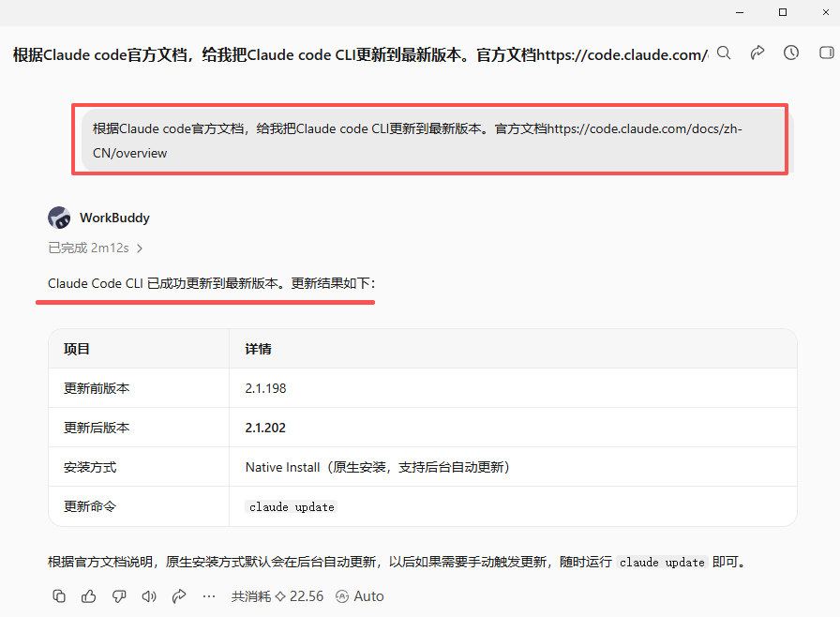
Task: Click the 'Claude Code CLI 已成功更新' sentence
Action: click(212, 283)
